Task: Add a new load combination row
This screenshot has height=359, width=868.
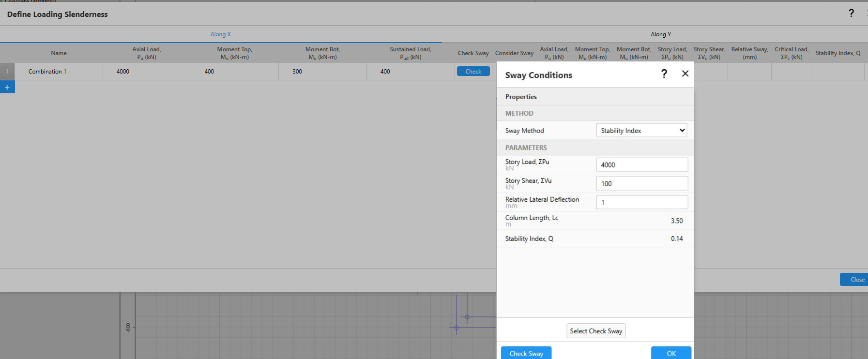Action: [x=7, y=87]
